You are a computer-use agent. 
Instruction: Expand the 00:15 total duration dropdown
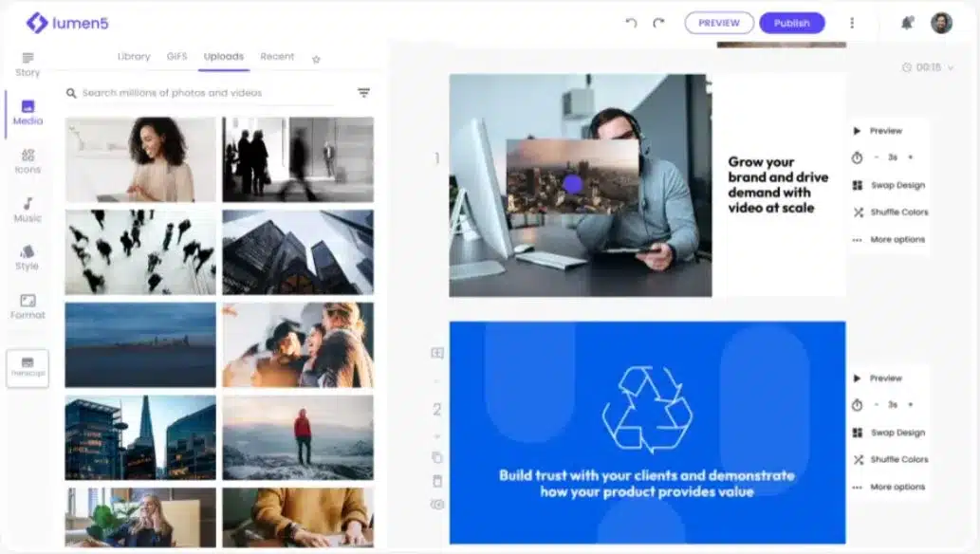point(929,67)
